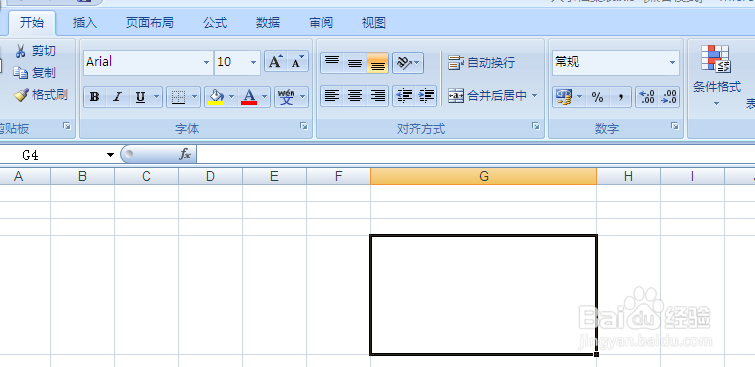The image size is (755, 367).
Task: Switch to 数据 Data tab
Action: 268,23
